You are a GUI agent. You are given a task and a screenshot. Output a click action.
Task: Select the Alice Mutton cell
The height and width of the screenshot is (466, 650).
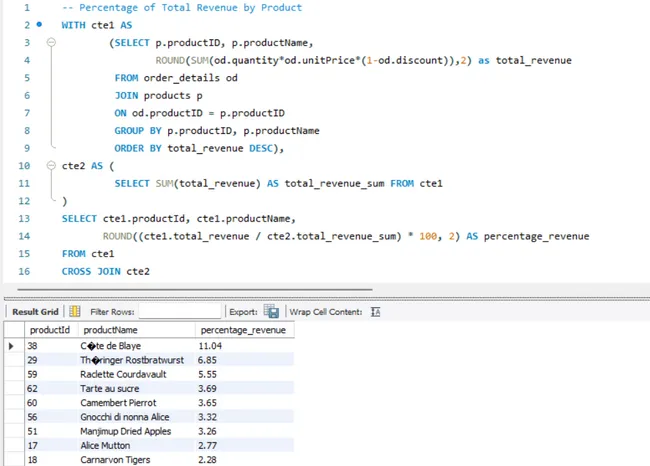coord(137,445)
